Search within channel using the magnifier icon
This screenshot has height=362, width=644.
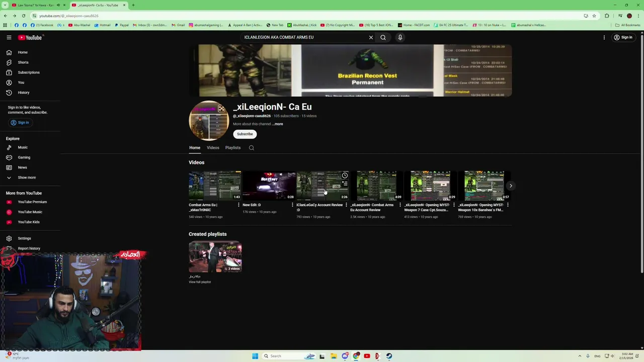coord(252,148)
